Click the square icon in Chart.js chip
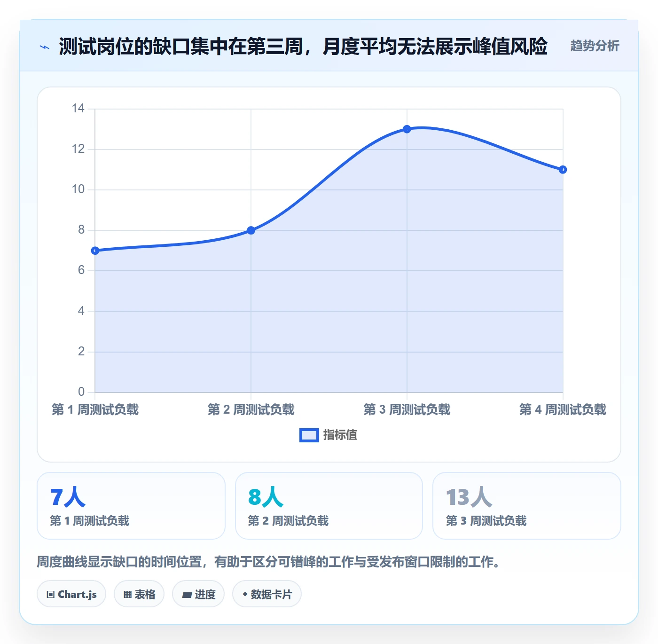The width and height of the screenshot is (658, 644). 51,595
